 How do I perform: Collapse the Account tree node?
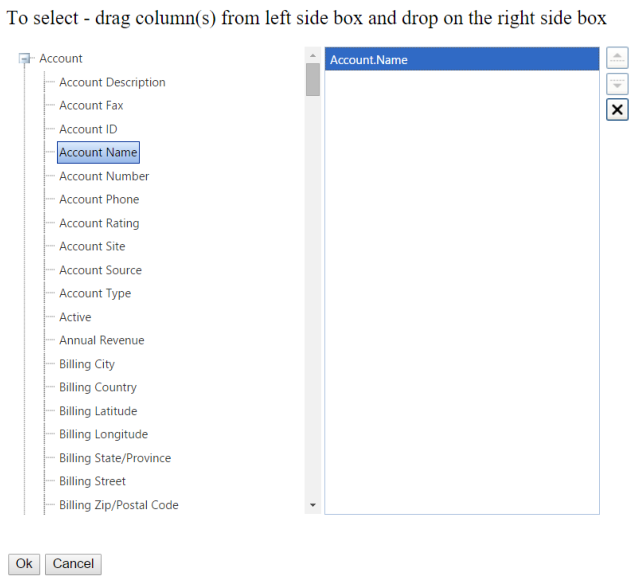[25, 59]
